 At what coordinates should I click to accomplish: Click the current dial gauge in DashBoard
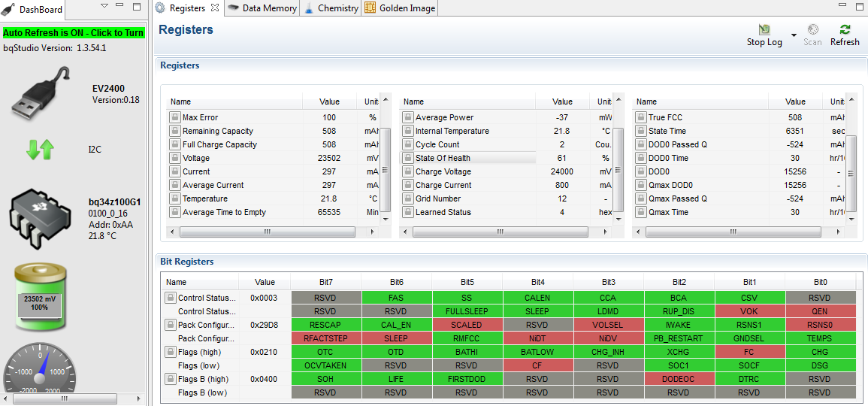tap(40, 371)
